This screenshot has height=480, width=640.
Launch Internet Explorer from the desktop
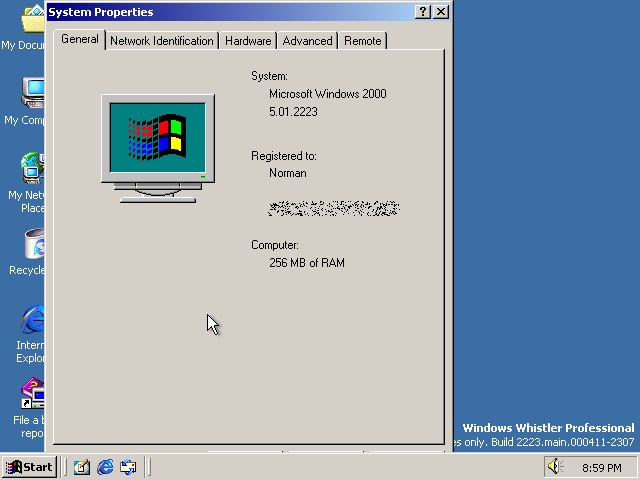[34, 322]
